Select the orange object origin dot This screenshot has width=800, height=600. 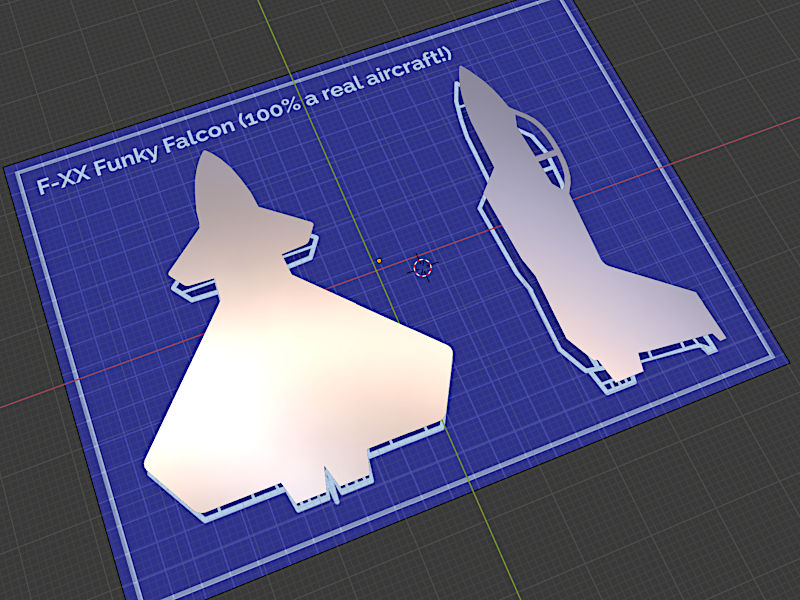[379, 261]
